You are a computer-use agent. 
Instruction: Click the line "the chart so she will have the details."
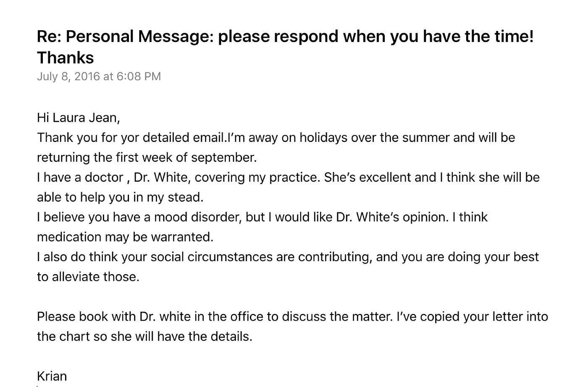pos(144,337)
